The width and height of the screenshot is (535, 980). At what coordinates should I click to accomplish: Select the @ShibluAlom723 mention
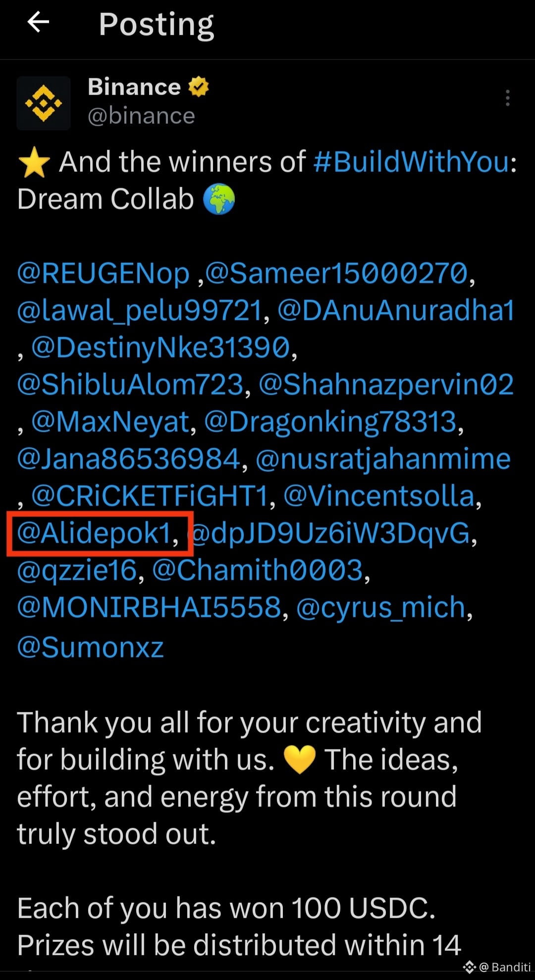(x=130, y=385)
